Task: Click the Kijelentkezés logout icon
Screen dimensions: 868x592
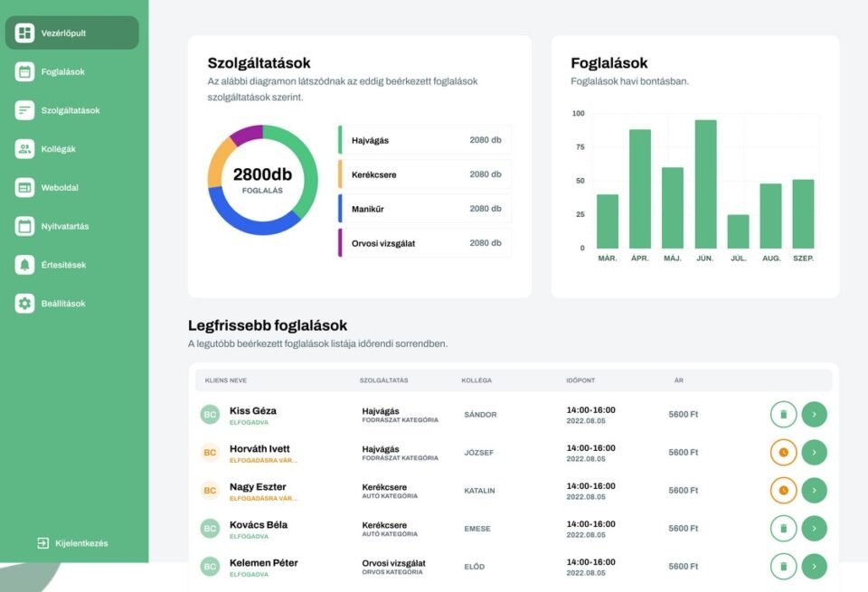Action: coord(43,543)
